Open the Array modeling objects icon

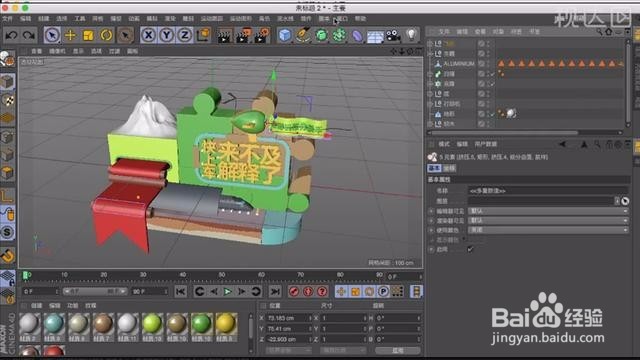coord(339,35)
